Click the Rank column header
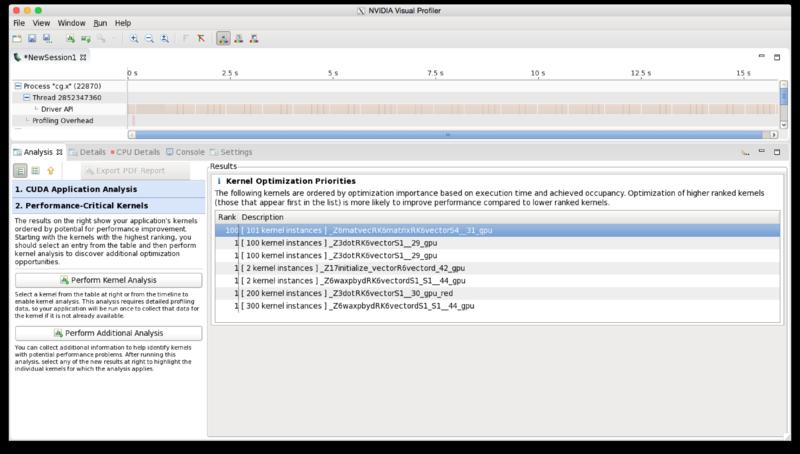Image resolution: width=800 pixels, height=454 pixels. coord(227,217)
